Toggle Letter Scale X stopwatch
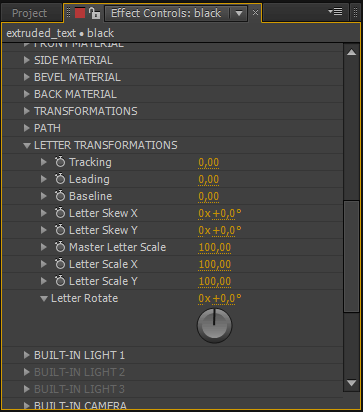 coord(60,264)
